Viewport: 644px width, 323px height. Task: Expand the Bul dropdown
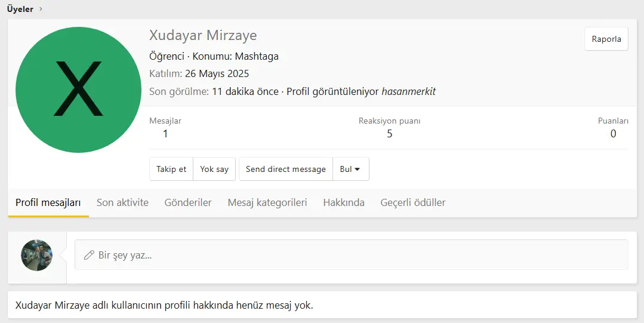[x=350, y=169]
